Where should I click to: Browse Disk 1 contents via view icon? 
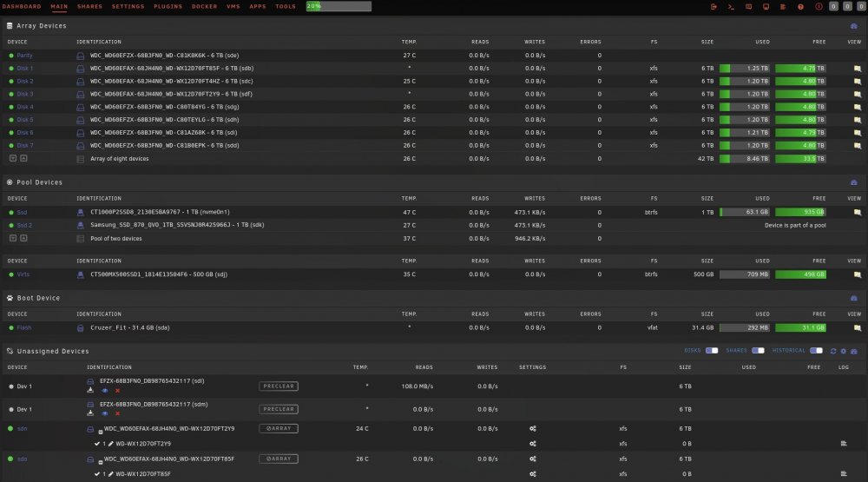tap(857, 69)
